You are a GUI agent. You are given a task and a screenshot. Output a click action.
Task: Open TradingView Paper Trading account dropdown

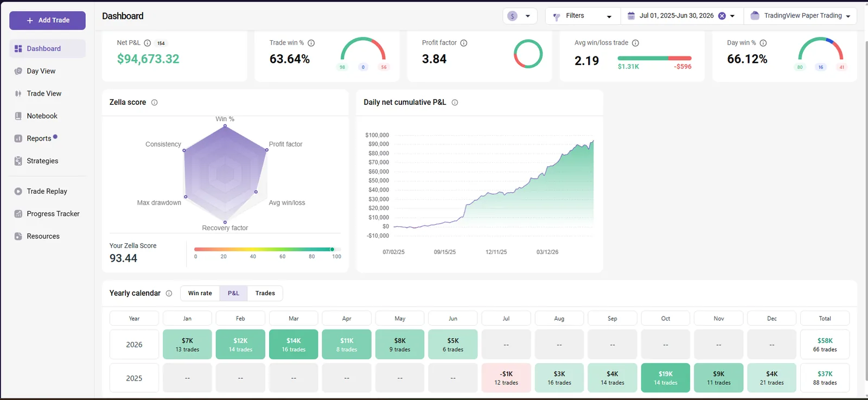pyautogui.click(x=800, y=16)
